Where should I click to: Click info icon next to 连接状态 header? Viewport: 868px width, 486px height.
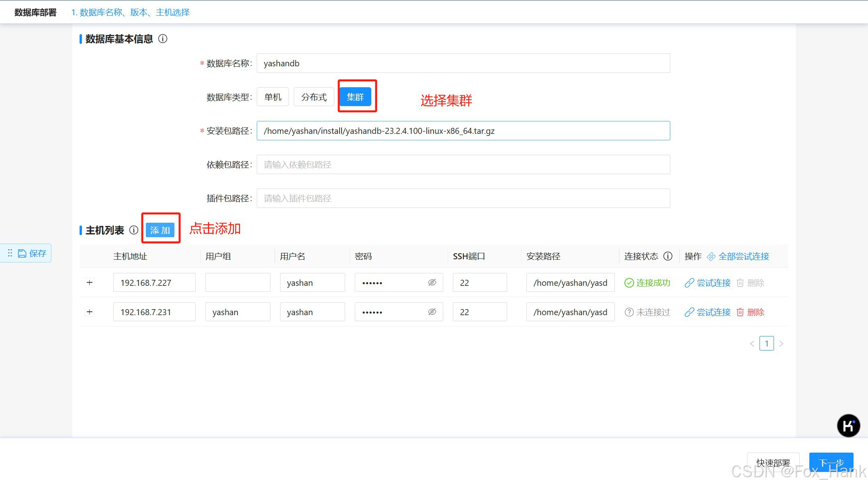click(x=668, y=256)
